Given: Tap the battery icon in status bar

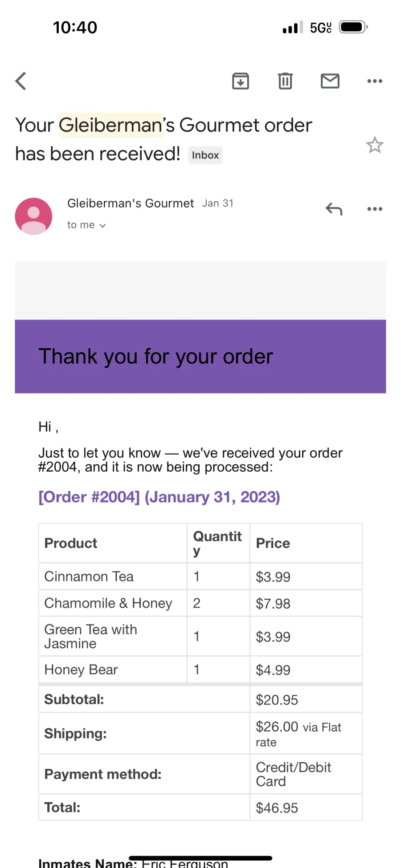Looking at the screenshot, I should 353,27.
